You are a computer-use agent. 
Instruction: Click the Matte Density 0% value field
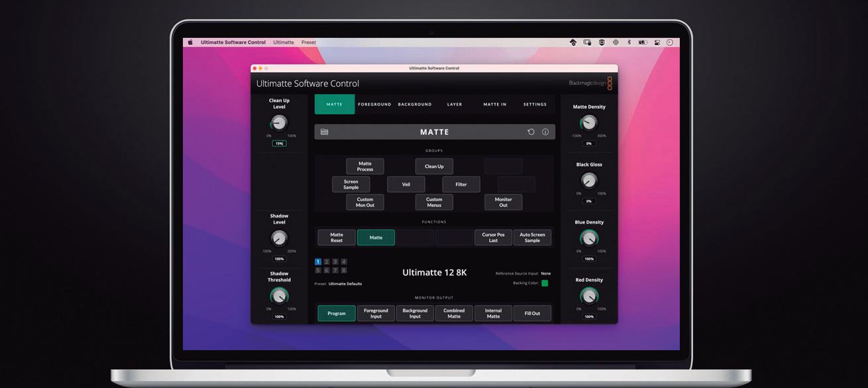(589, 143)
